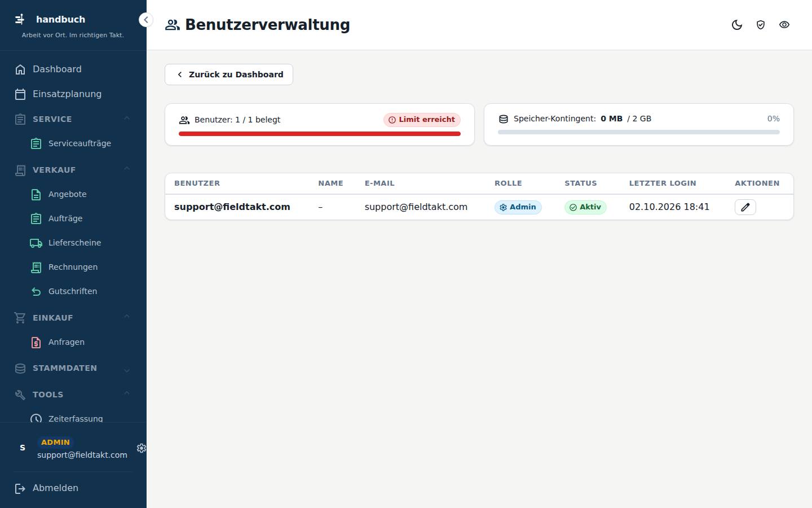Click Zurück zu Dashboard button
Screen dimensions: 812x508
pyautogui.click(x=229, y=75)
